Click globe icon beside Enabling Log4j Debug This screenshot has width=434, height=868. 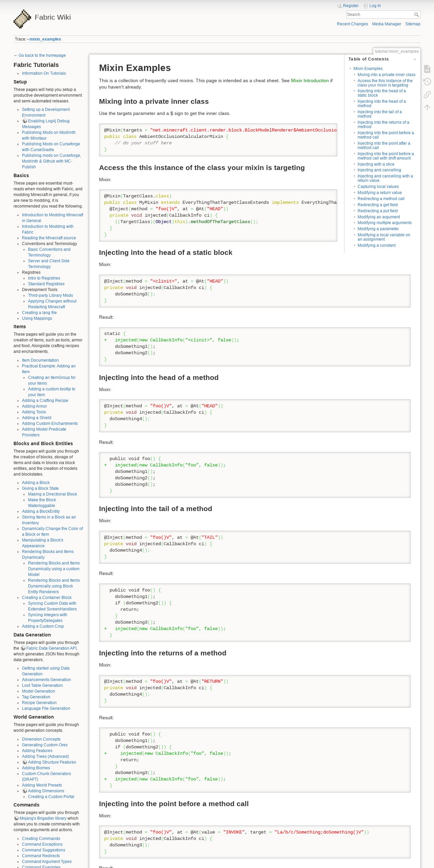[25, 121]
